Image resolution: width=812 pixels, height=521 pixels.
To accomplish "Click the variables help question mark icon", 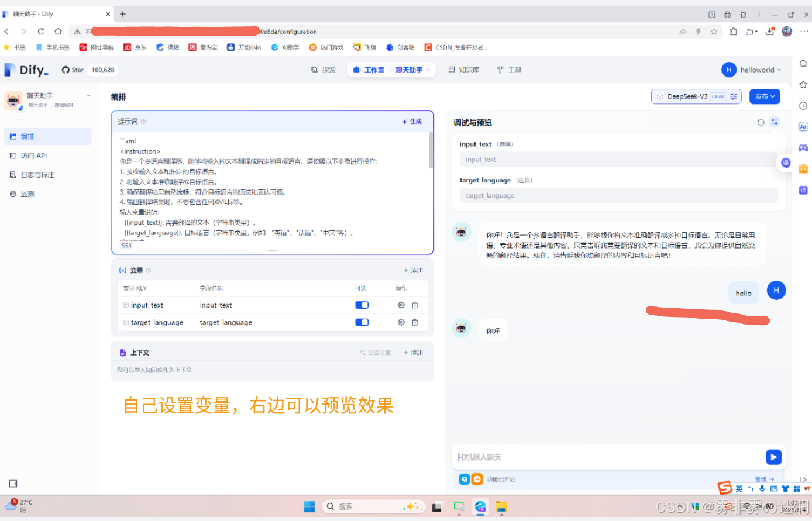I will point(148,270).
